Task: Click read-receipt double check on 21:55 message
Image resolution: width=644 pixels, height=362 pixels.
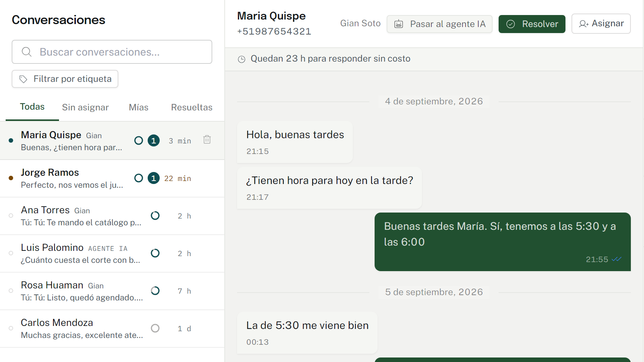Action: (x=617, y=259)
